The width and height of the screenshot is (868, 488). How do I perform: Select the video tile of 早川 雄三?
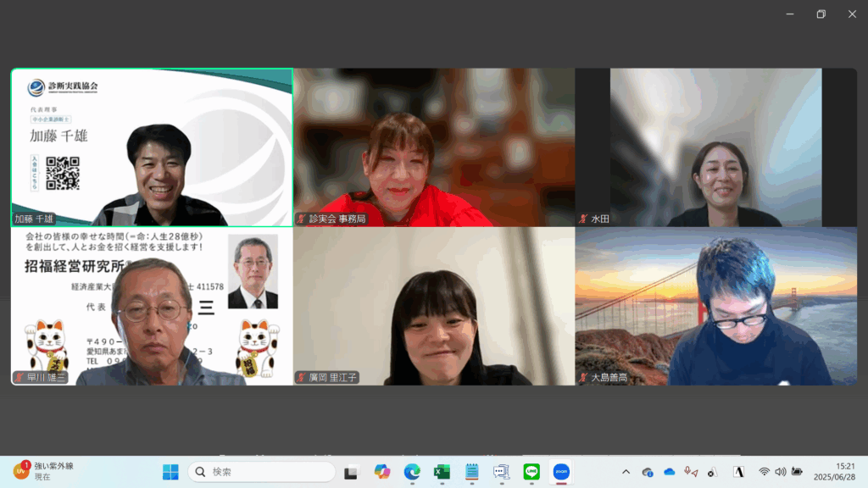(x=153, y=306)
